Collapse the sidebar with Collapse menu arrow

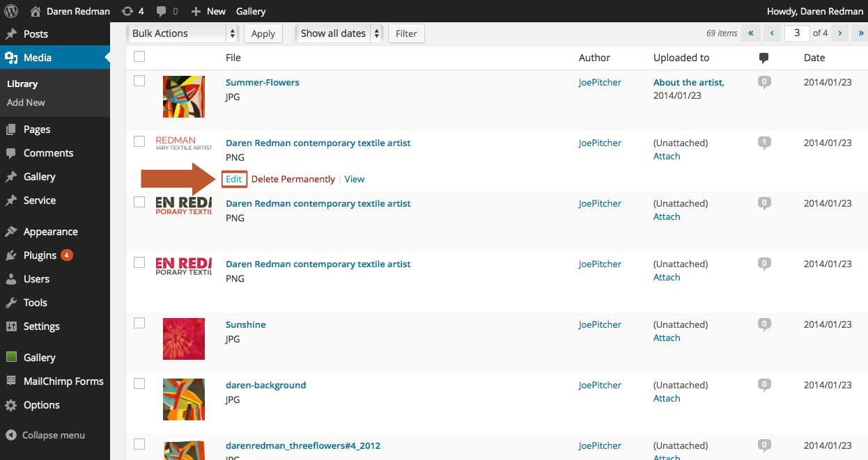[11, 436]
